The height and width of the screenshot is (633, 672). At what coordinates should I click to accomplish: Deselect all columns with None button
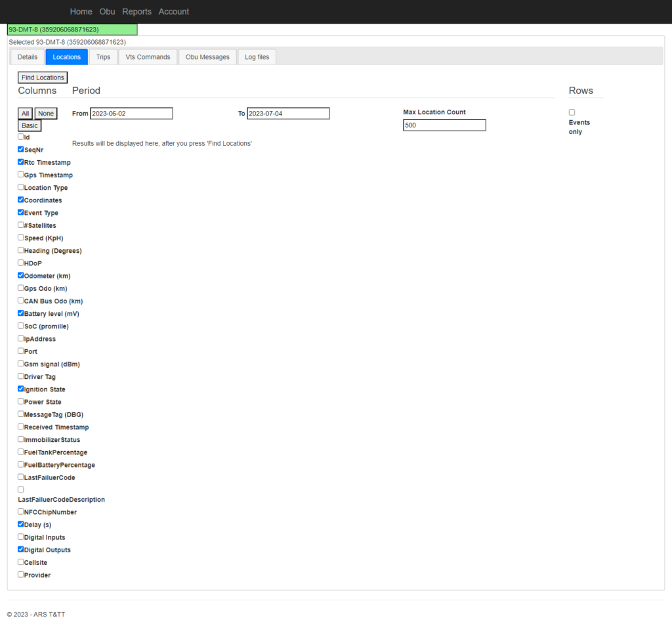pos(46,114)
